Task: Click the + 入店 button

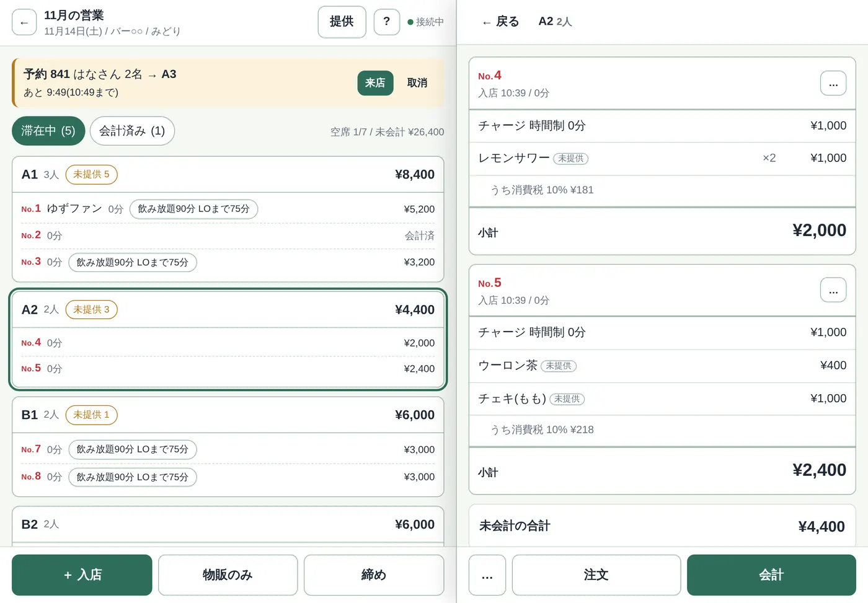Action: click(82, 575)
